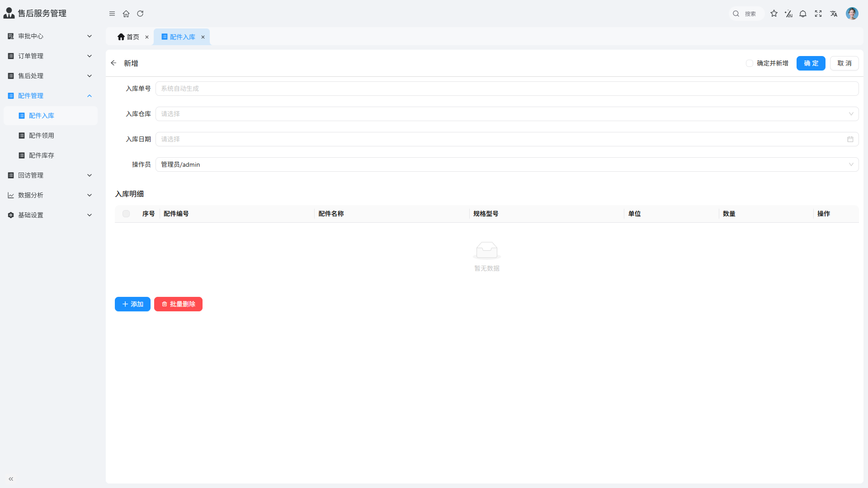Click the 配件库存 list icon
This screenshot has height=488, width=868.
(x=22, y=155)
